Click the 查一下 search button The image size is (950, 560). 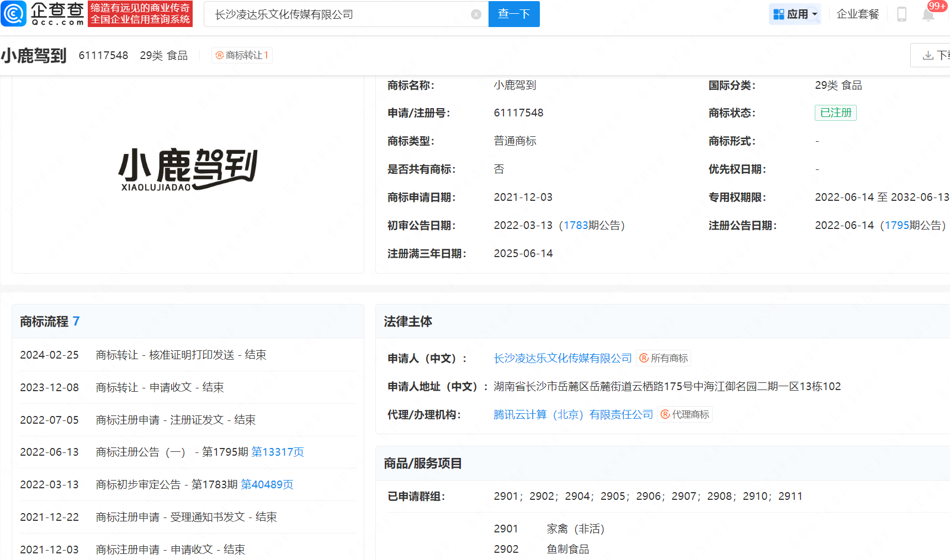click(x=514, y=14)
